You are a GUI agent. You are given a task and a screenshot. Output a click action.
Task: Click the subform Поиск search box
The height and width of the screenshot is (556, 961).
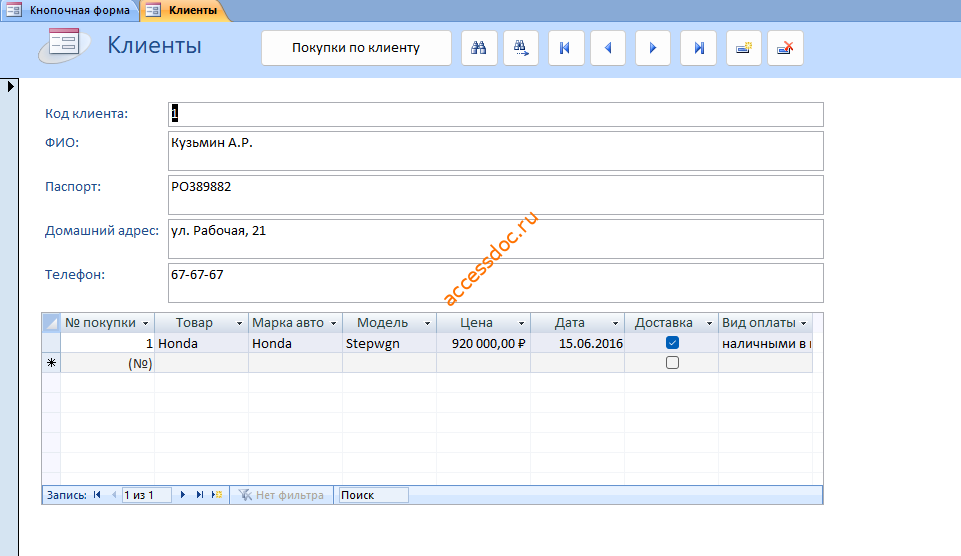[x=373, y=495]
